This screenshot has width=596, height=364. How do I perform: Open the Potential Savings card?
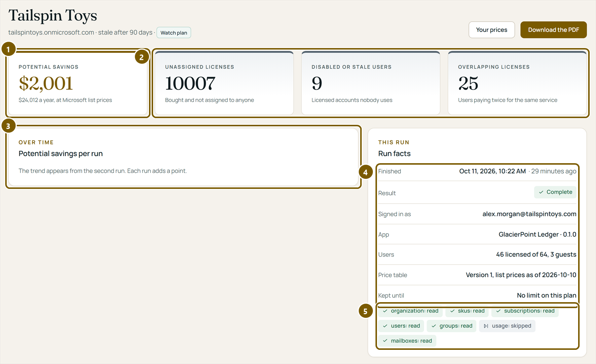[x=78, y=83]
